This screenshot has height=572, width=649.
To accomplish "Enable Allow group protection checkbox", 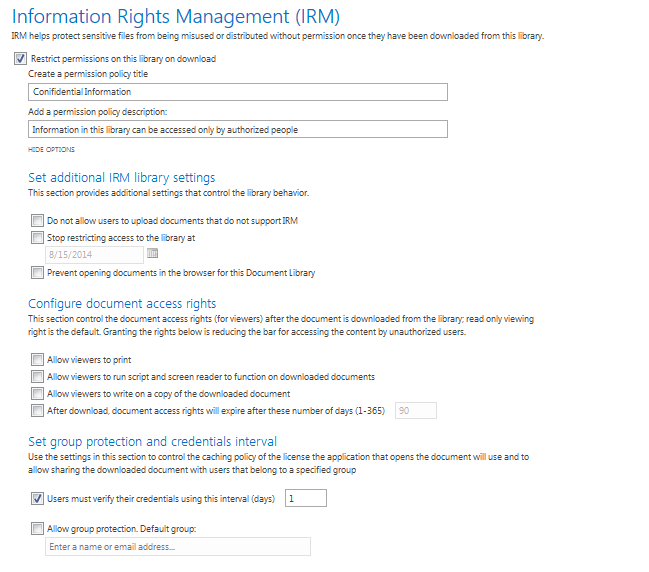I will pos(37,529).
